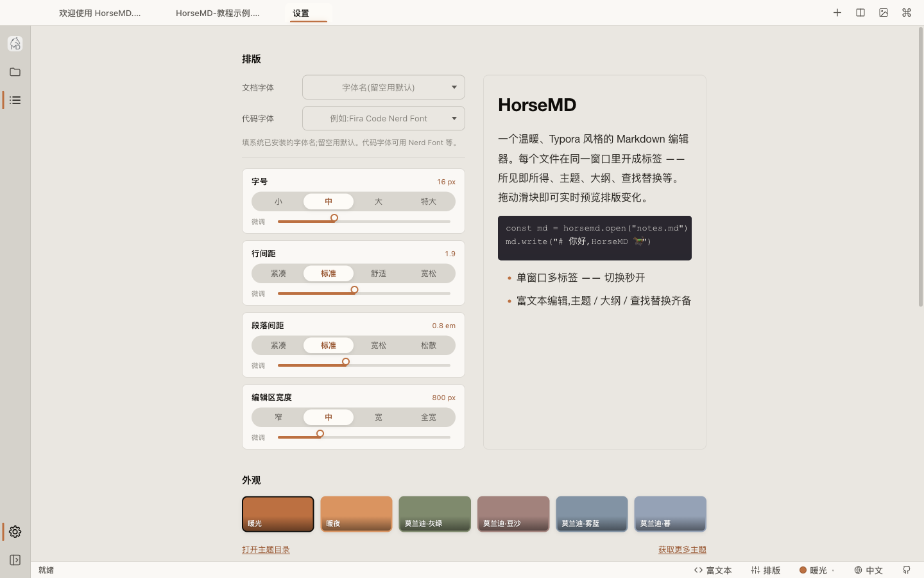Click the HorseMD horse logo icon

pyautogui.click(x=15, y=44)
